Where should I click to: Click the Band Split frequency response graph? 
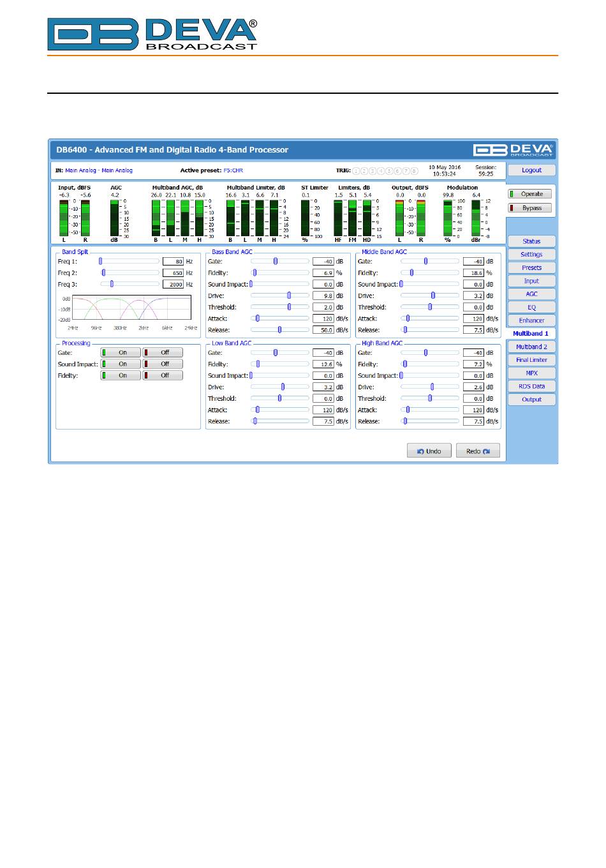pyautogui.click(x=132, y=308)
